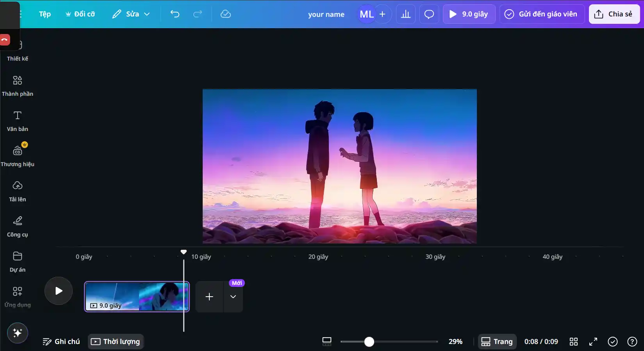644x351 pixels.
Task: Open the design check circle icon
Action: click(613, 342)
